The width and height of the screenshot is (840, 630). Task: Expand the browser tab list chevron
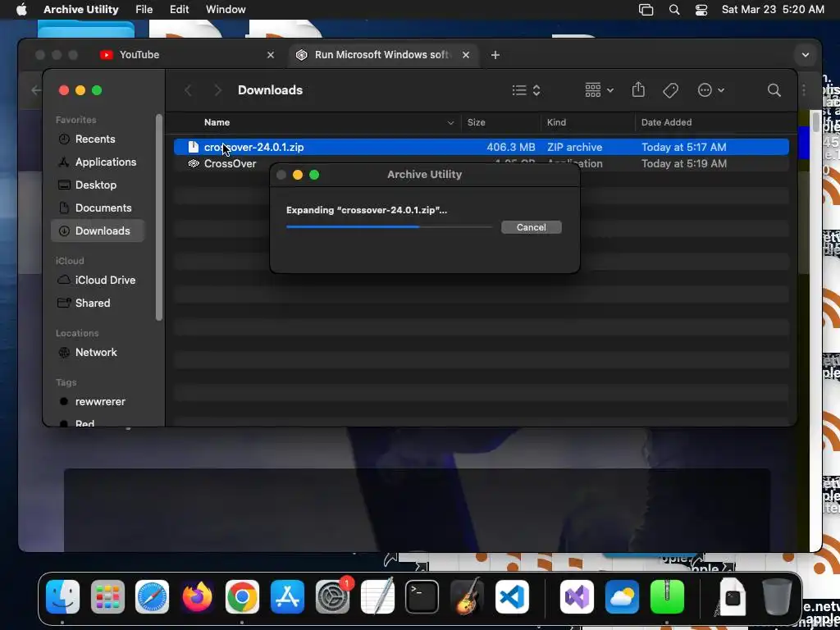pos(806,55)
